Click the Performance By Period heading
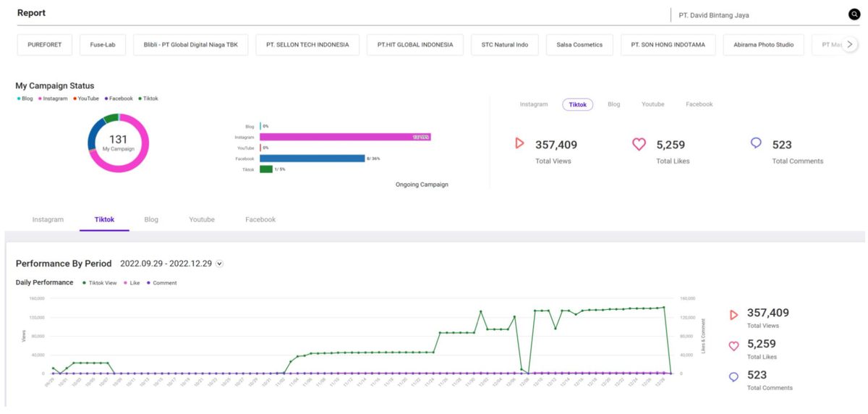868x414 pixels. [x=64, y=263]
